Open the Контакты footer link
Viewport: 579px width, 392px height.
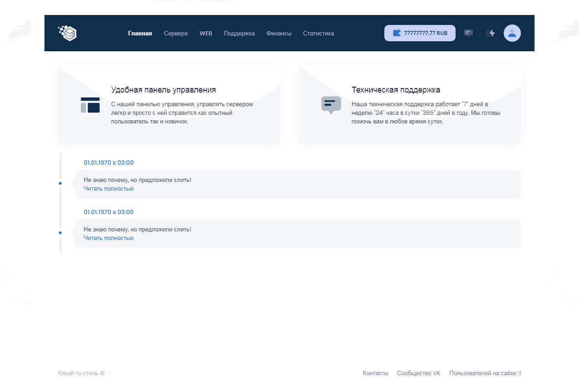[375, 373]
